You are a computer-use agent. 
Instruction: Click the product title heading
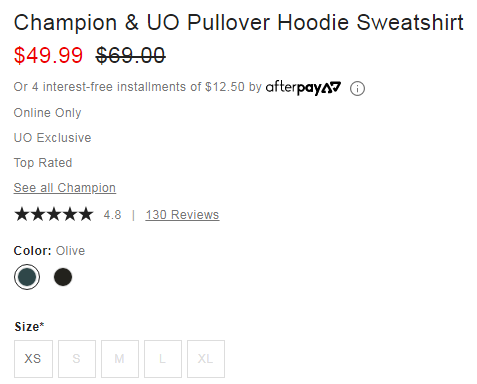point(239,23)
